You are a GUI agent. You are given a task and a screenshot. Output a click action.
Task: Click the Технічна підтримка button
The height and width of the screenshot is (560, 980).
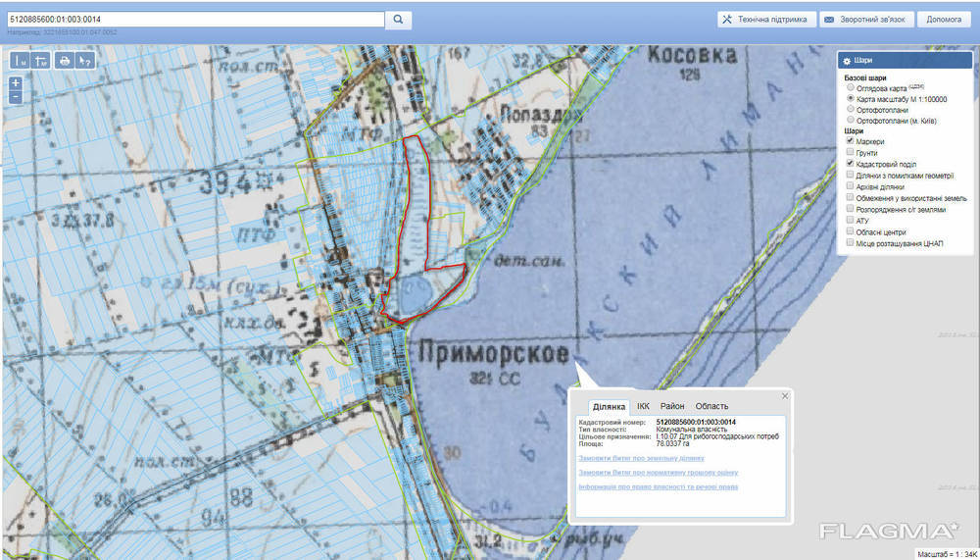pyautogui.click(x=763, y=19)
